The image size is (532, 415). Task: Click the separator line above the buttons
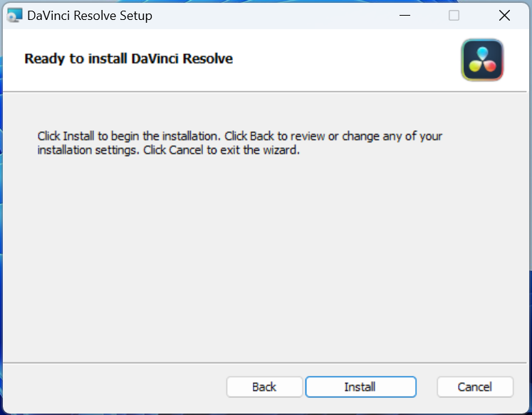(x=264, y=362)
